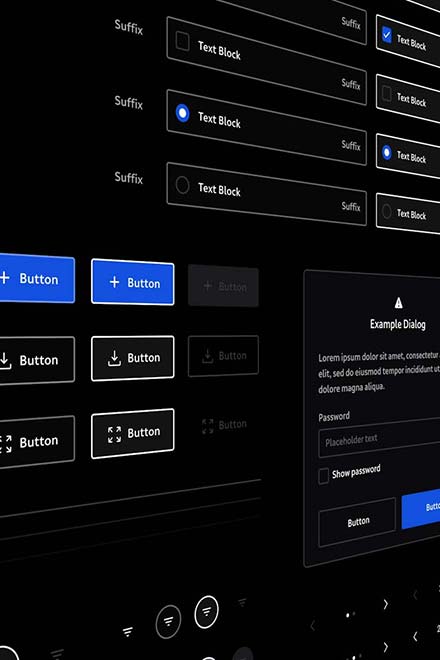The height and width of the screenshot is (660, 440).
Task: Click the Example Dialog title
Action: pos(397,324)
